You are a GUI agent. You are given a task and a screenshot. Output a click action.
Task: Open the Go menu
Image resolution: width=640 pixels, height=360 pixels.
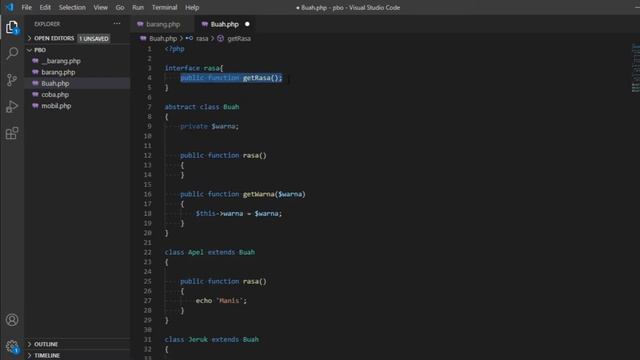(120, 7)
